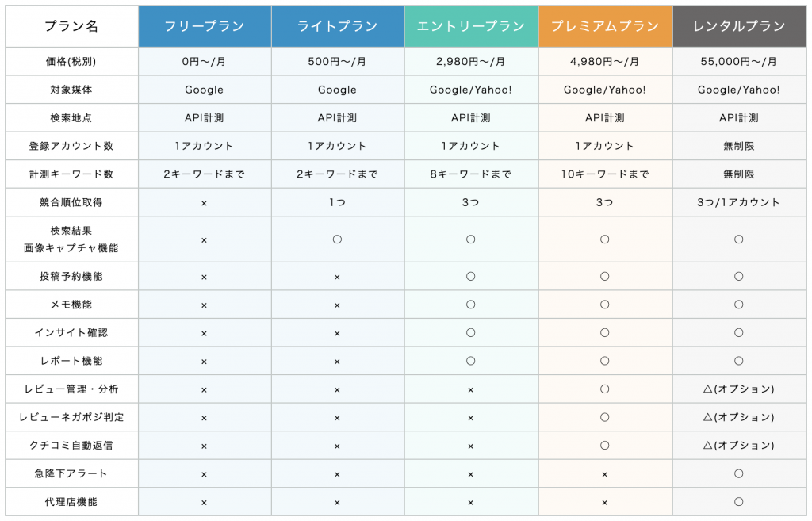Click the × for プレミアムプラン 急降下アラート
Image resolution: width=812 pixels, height=521 pixels.
click(x=604, y=474)
